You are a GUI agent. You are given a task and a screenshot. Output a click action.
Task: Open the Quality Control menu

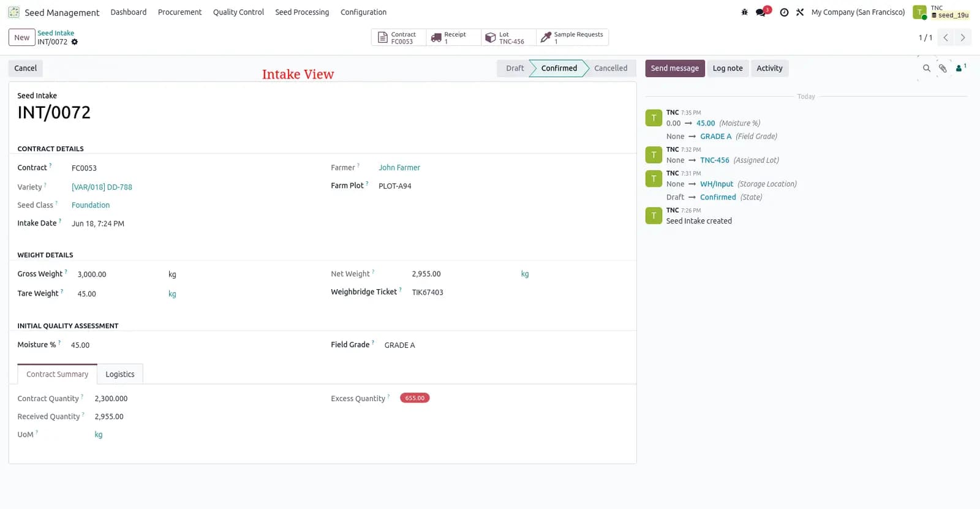click(x=238, y=12)
